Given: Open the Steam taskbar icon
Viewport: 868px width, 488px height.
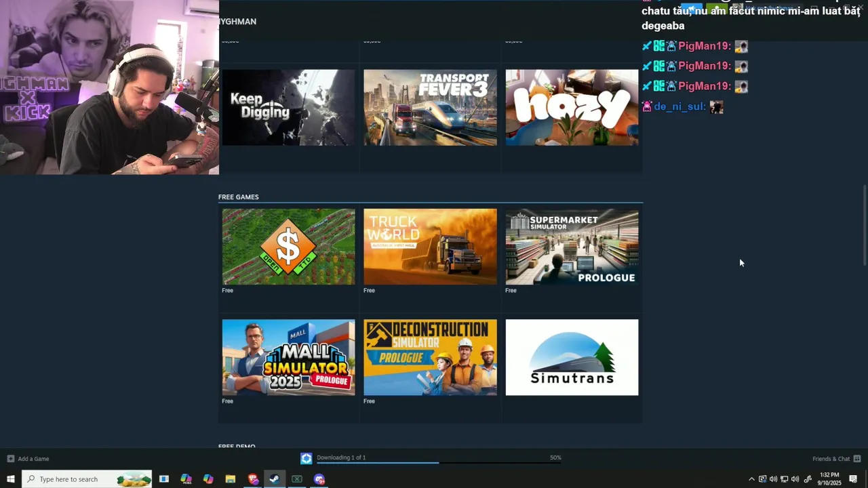Looking at the screenshot, I should pos(275,479).
